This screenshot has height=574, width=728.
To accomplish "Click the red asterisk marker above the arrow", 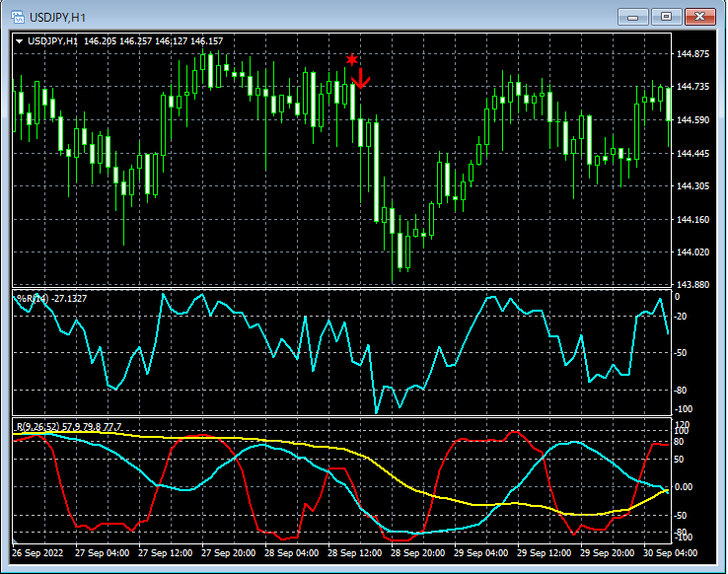I will 351,60.
